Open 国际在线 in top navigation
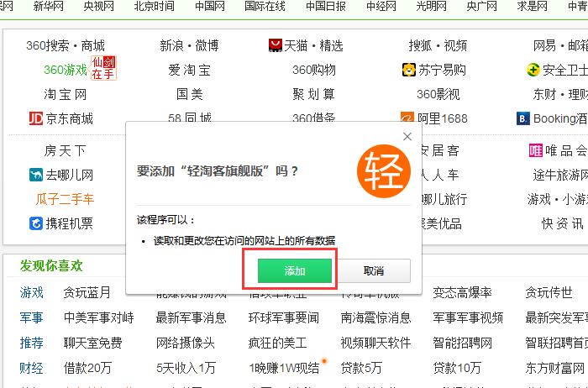 tap(265, 6)
